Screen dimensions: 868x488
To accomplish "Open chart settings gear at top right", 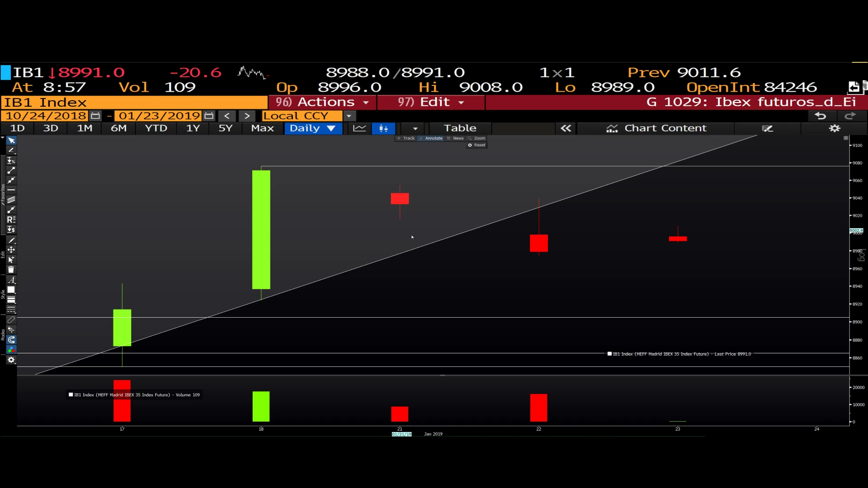I will pos(834,128).
